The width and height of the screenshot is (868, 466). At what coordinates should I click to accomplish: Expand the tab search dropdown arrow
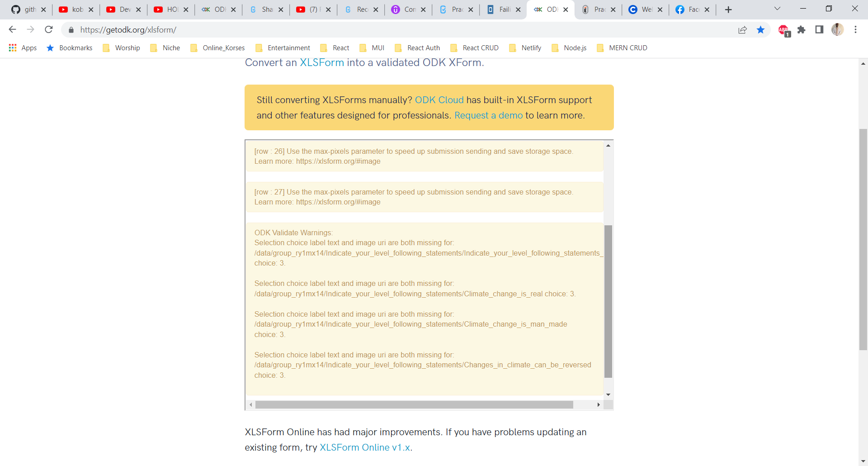coord(777,9)
